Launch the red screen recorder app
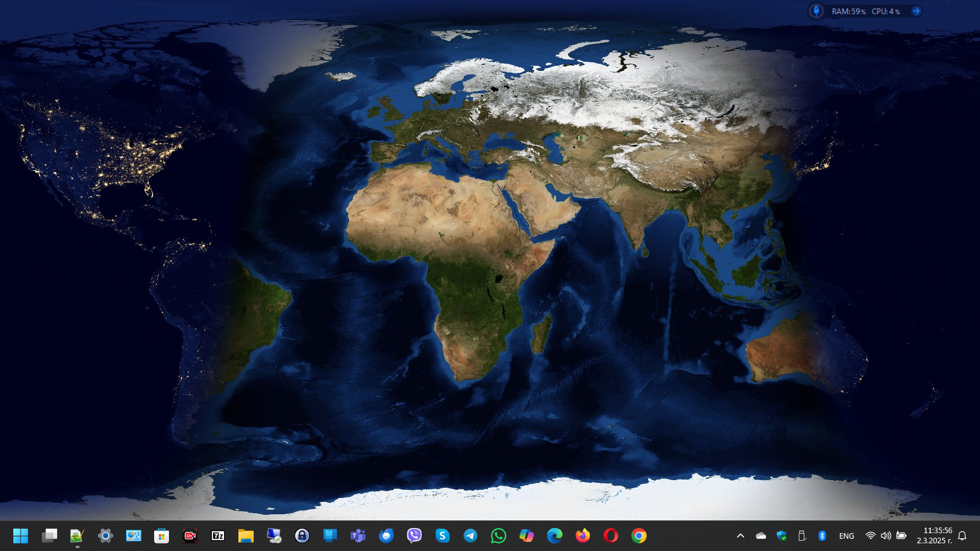The image size is (980, 551). click(x=190, y=536)
